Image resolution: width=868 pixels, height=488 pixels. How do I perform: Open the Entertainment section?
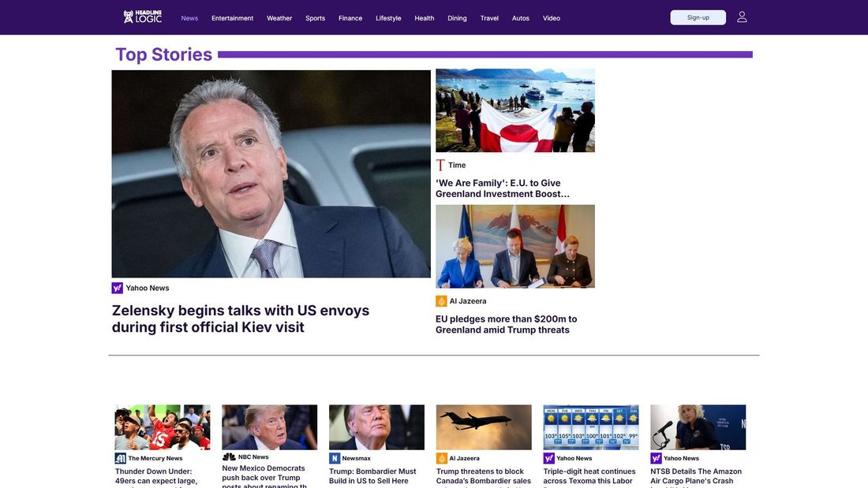tap(233, 18)
